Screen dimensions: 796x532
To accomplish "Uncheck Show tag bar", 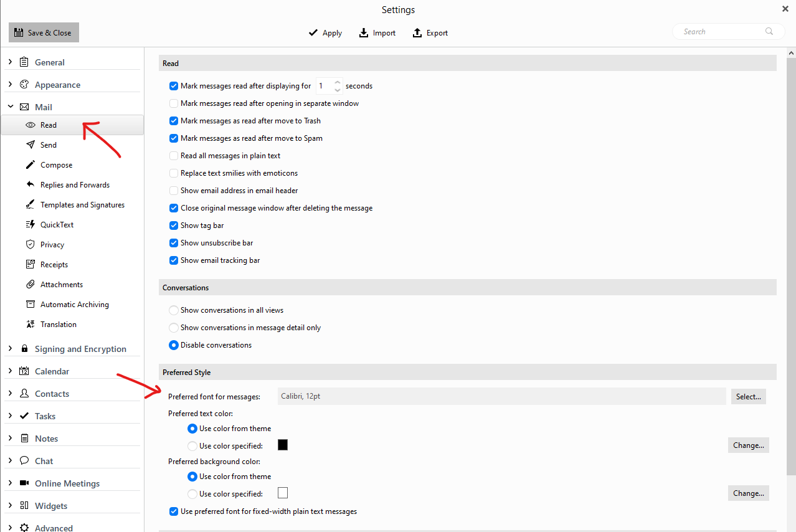I will click(173, 225).
